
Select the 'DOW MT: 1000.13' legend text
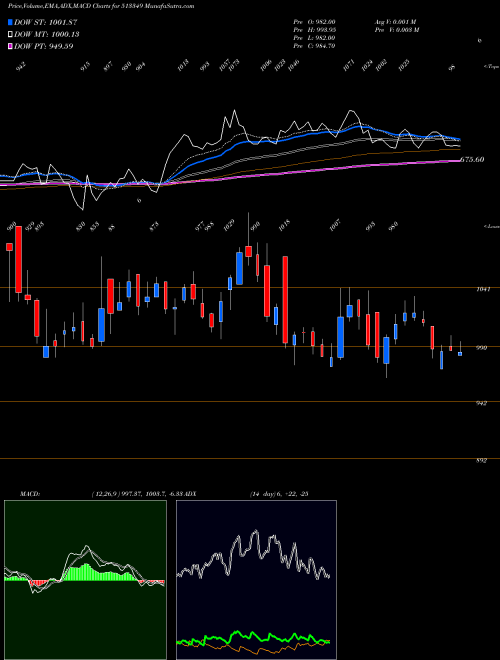pyautogui.click(x=47, y=34)
